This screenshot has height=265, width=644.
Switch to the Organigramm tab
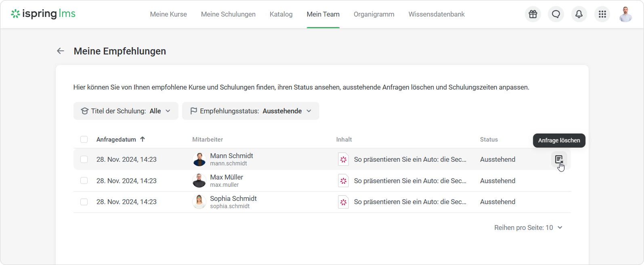(374, 14)
